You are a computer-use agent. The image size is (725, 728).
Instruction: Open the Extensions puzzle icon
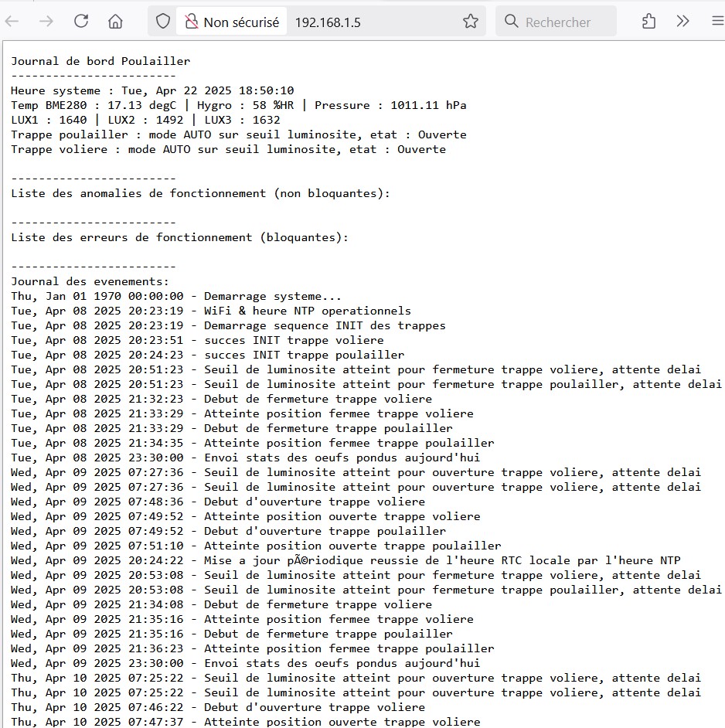tap(648, 22)
